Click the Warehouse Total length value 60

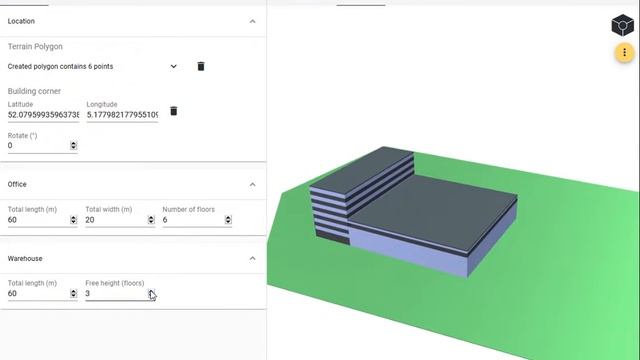click(x=12, y=293)
